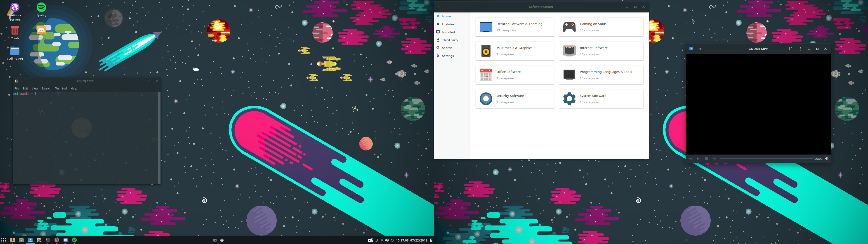Click the terminal vertical scrollbar
The height and width of the screenshot is (244, 868).
click(x=159, y=138)
